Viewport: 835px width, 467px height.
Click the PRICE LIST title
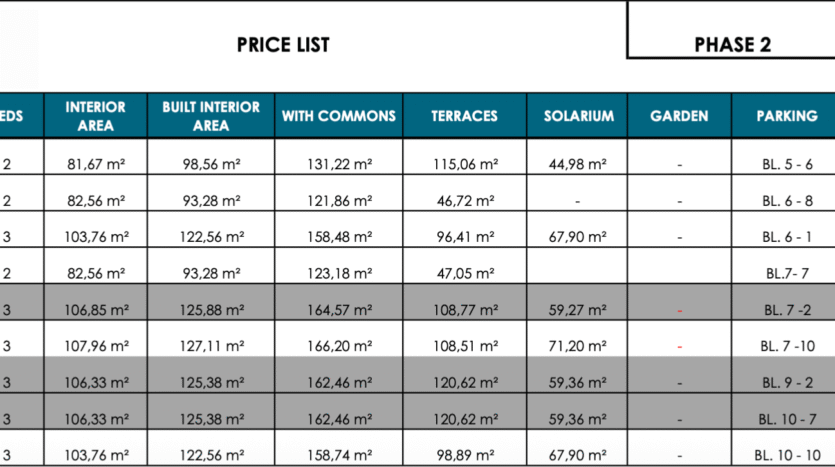click(x=283, y=45)
